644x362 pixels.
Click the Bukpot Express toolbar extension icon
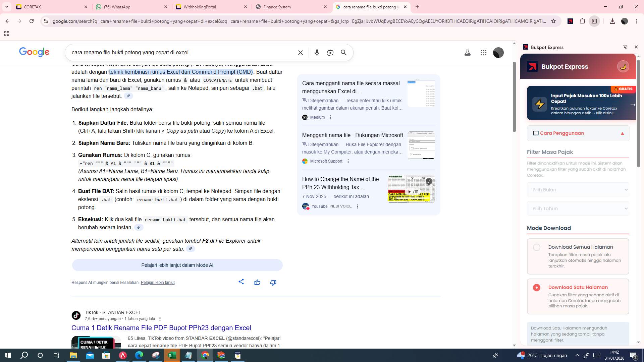click(x=570, y=21)
